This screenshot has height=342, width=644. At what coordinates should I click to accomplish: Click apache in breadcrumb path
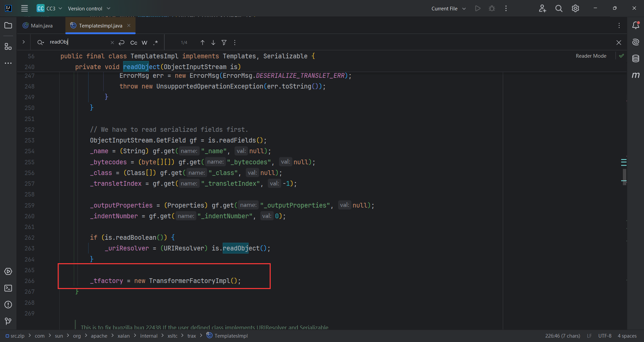tap(99, 336)
